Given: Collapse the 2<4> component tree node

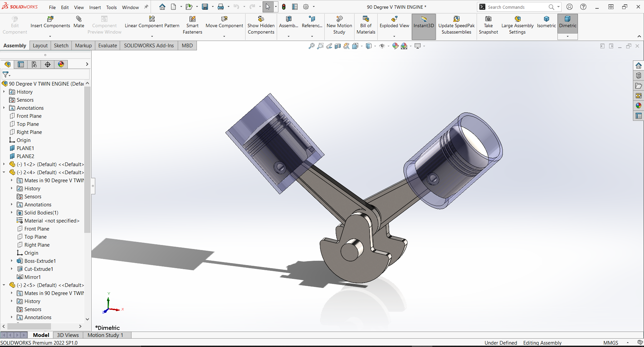Looking at the screenshot, I should 4,172.
